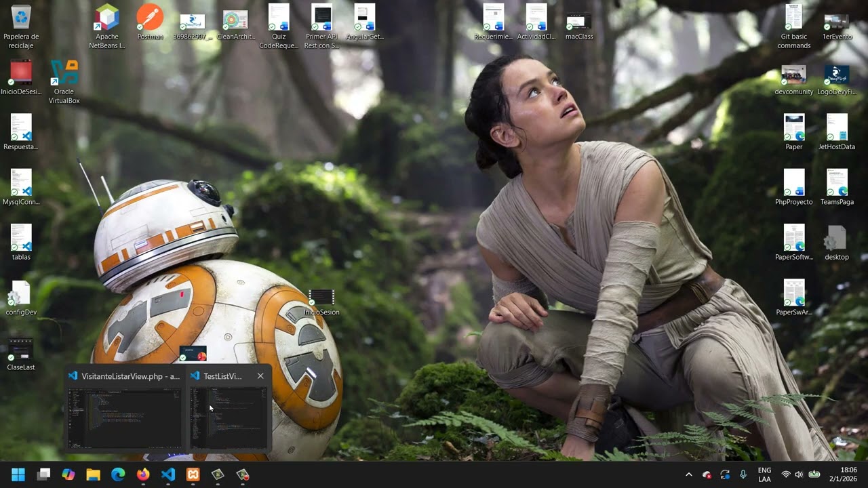
Task: Select the ClaseLast desktop icon
Action: [x=21, y=353]
